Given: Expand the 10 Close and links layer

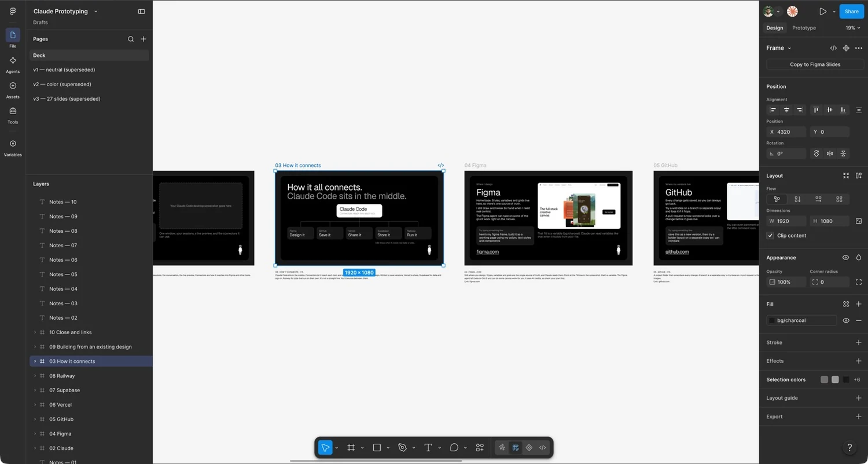Looking at the screenshot, I should (35, 333).
